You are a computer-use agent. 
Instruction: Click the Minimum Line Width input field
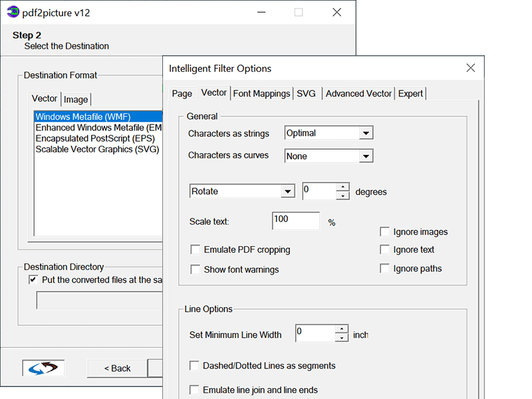click(315, 333)
